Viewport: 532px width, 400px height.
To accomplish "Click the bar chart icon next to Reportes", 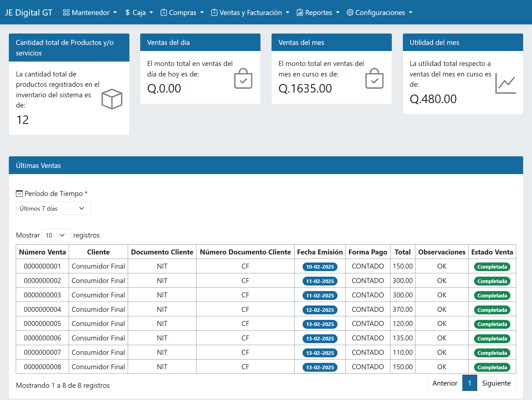I will click(x=300, y=12).
